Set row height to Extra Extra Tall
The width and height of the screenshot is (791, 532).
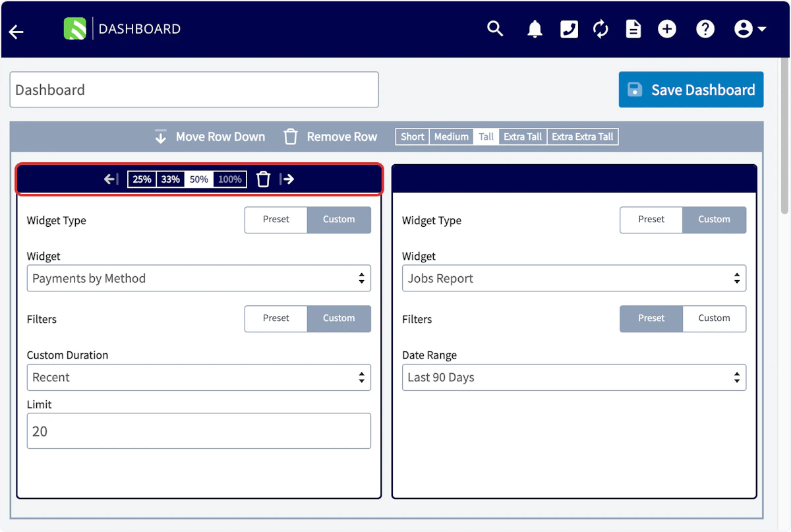pyautogui.click(x=583, y=136)
